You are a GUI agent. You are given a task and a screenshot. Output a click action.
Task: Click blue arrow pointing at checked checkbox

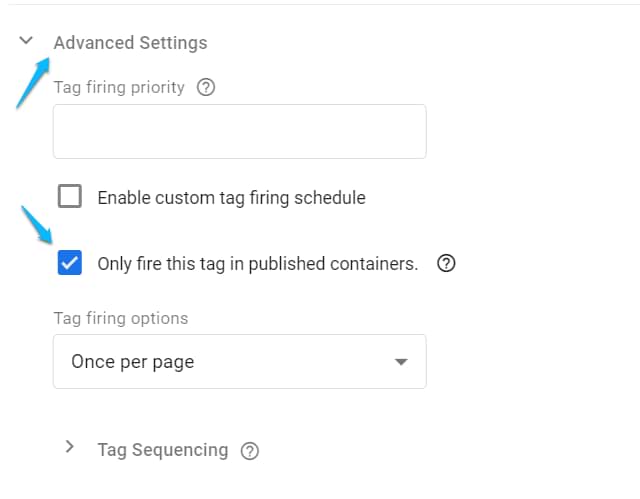pyautogui.click(x=38, y=226)
